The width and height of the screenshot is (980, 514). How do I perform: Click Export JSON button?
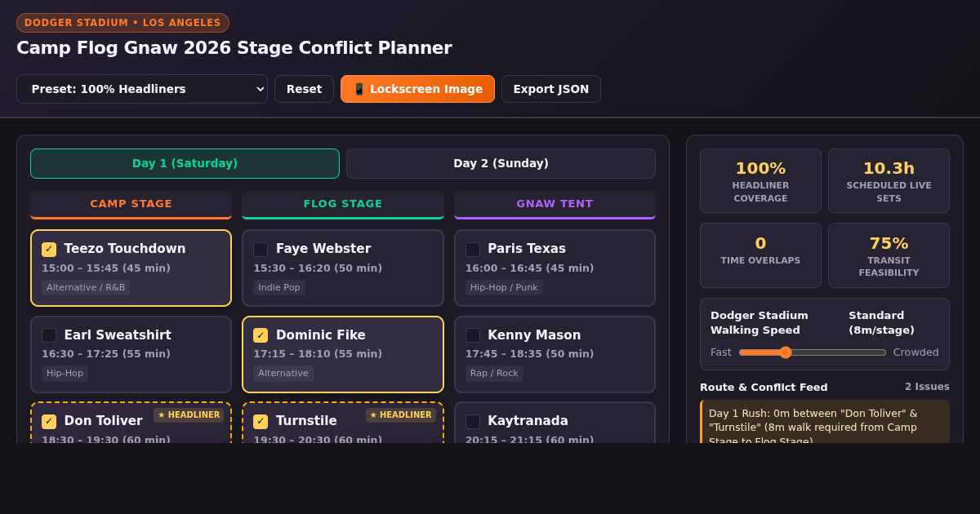pyautogui.click(x=551, y=89)
